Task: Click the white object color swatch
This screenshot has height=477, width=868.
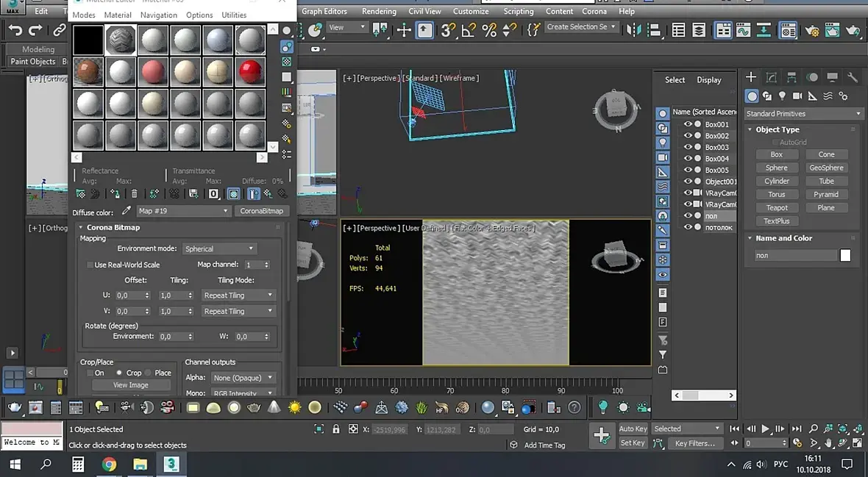Action: (x=845, y=255)
